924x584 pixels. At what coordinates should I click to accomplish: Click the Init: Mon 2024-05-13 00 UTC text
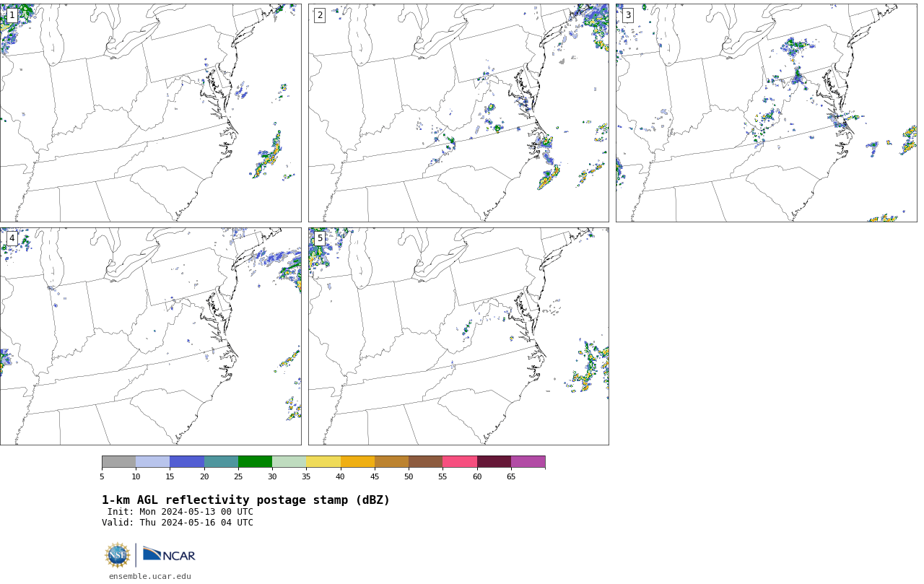click(x=180, y=512)
